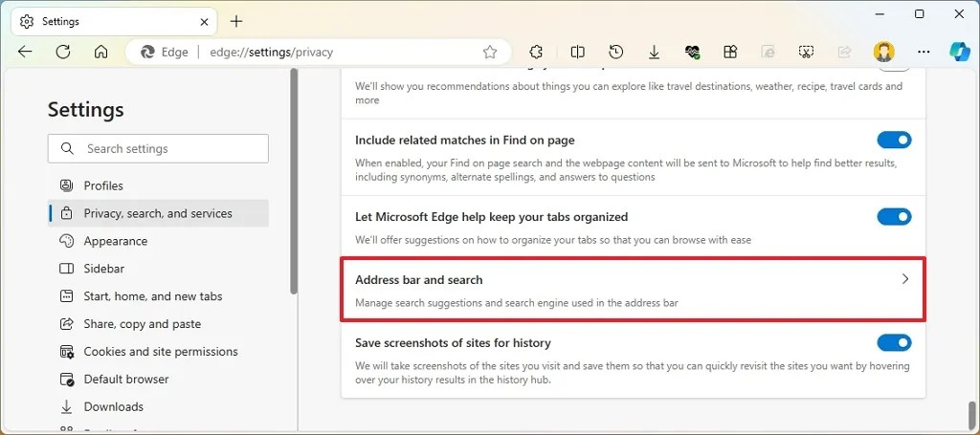This screenshot has height=435, width=980.
Task: Go back with the back arrow
Action: [25, 53]
